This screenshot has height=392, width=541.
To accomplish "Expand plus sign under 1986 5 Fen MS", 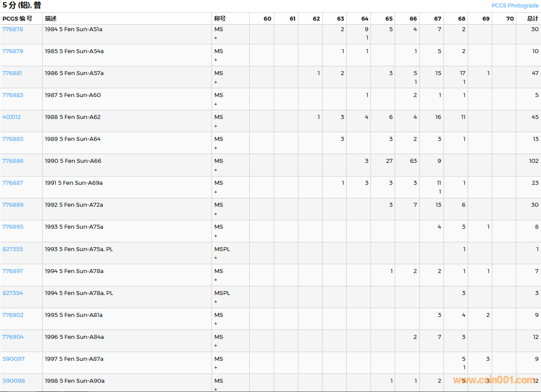I will point(216,82).
